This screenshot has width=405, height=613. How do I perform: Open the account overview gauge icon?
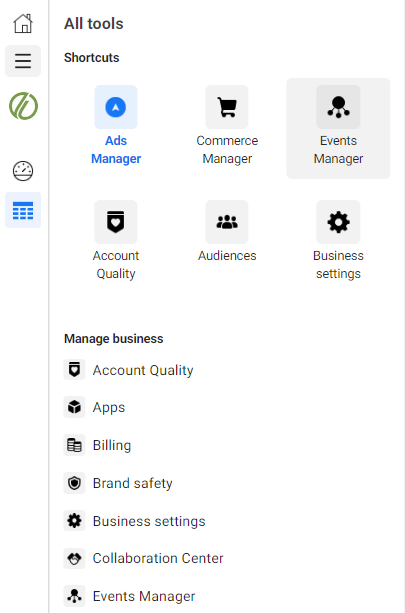pyautogui.click(x=23, y=171)
